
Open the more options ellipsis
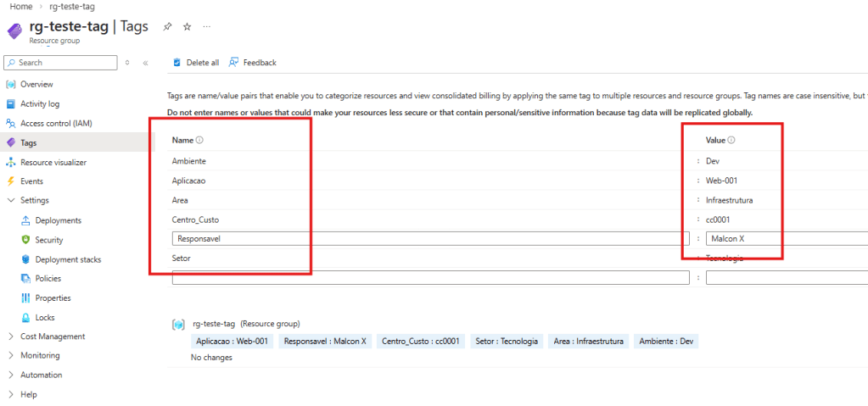[207, 27]
